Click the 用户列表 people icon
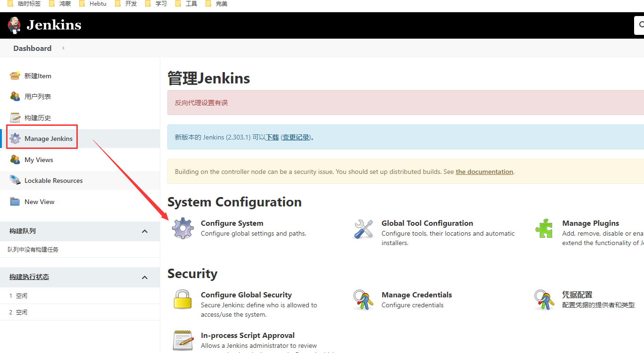 [15, 96]
